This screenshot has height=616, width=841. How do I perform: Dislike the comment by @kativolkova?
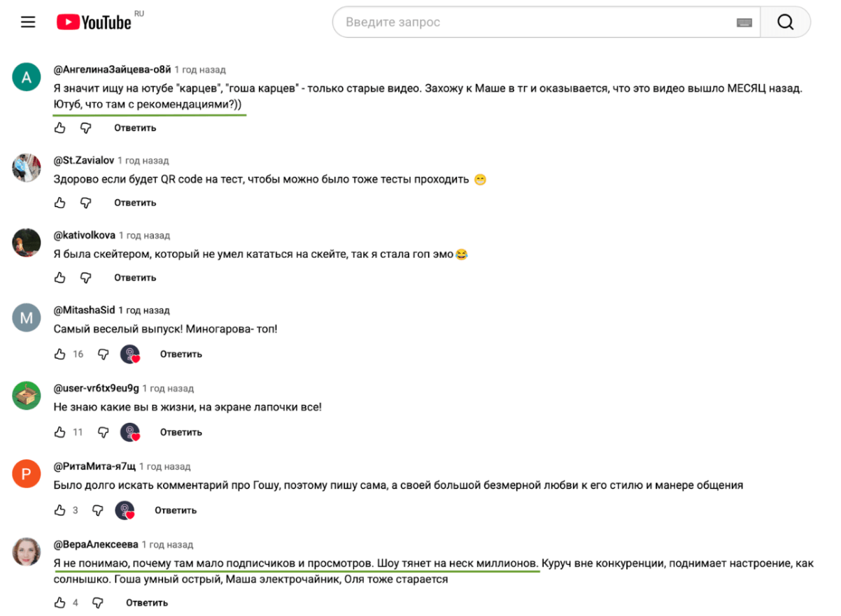[x=86, y=278]
